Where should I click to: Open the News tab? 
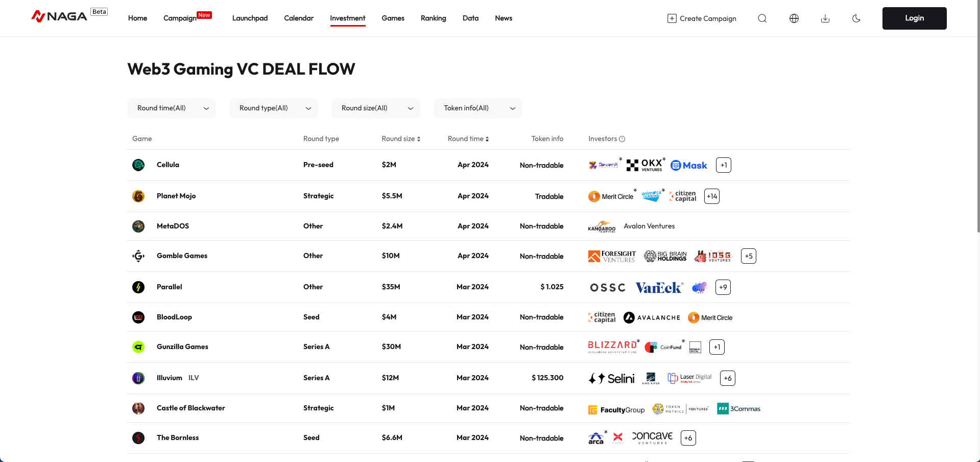point(504,18)
